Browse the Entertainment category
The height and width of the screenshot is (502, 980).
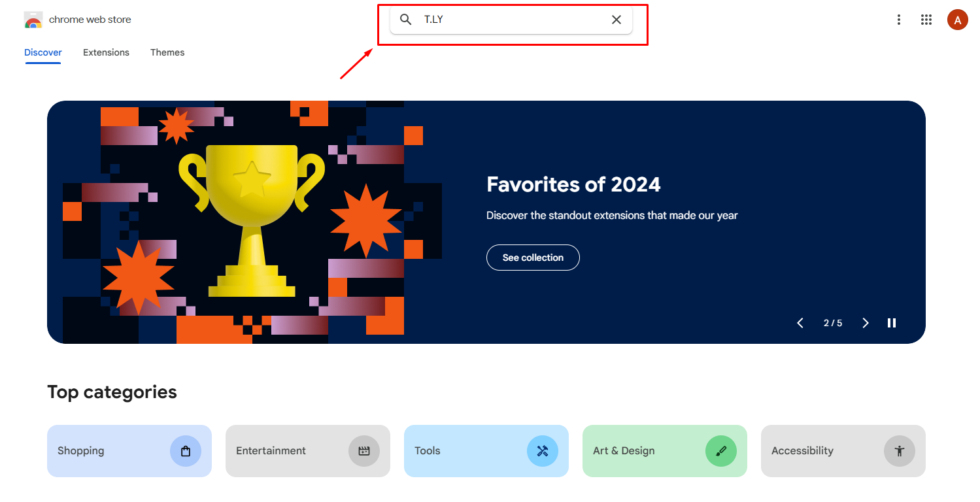point(308,451)
